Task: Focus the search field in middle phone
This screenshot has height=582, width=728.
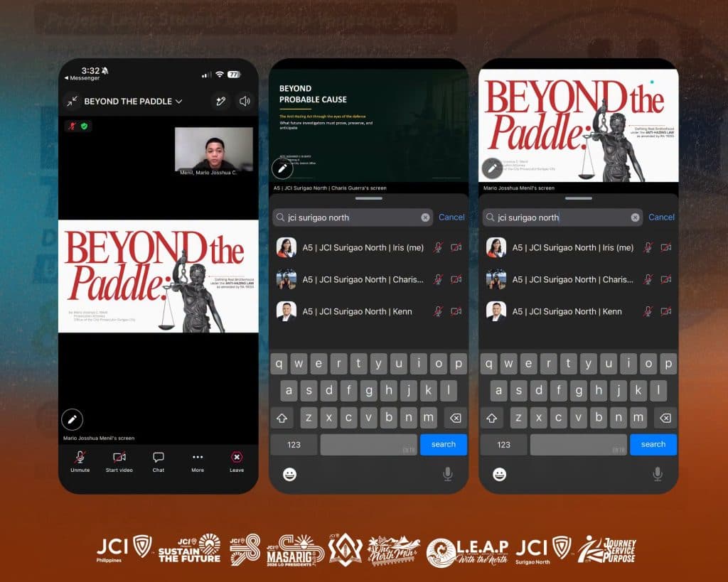Action: click(353, 217)
